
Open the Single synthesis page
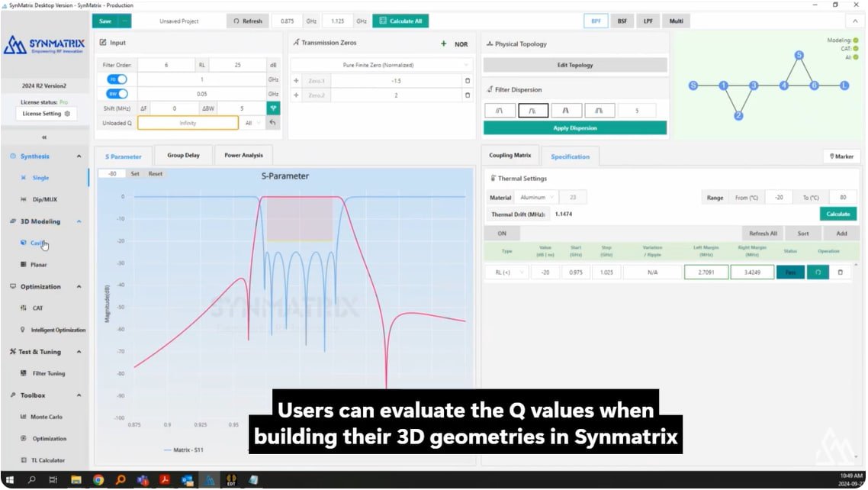point(40,178)
